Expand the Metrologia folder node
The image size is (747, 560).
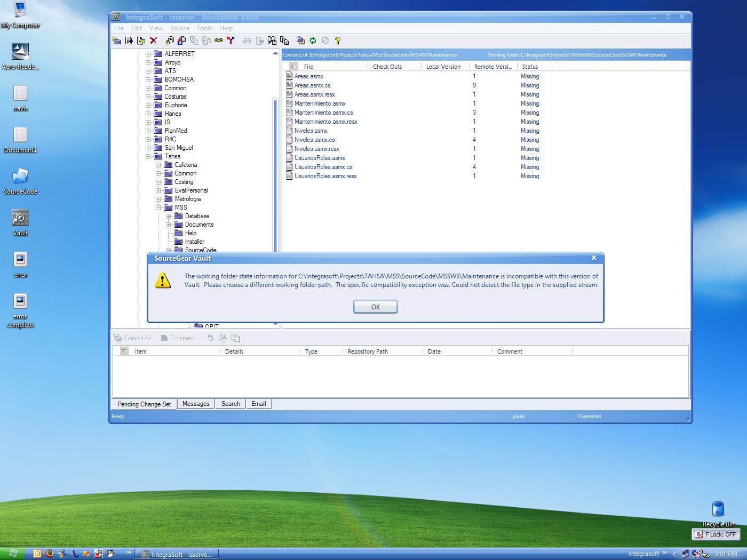158,199
